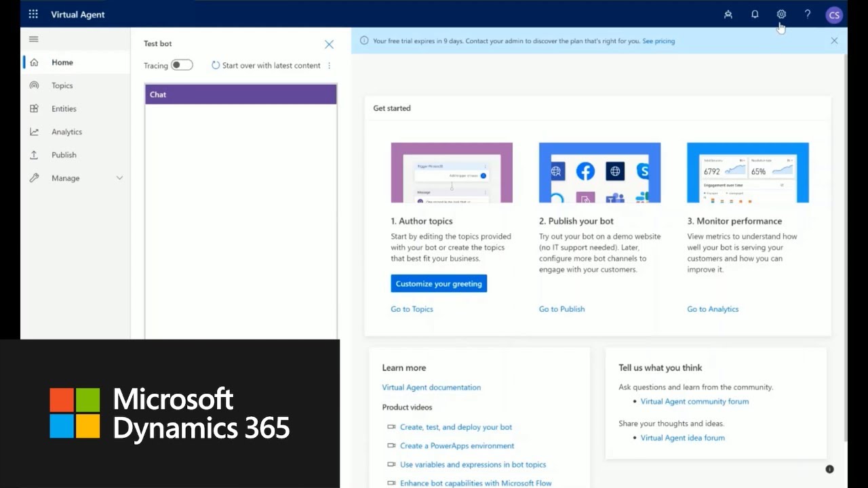Screen dimensions: 868x488
Task: Open the Microsoft app launcher waffle icon
Action: [x=33, y=14]
